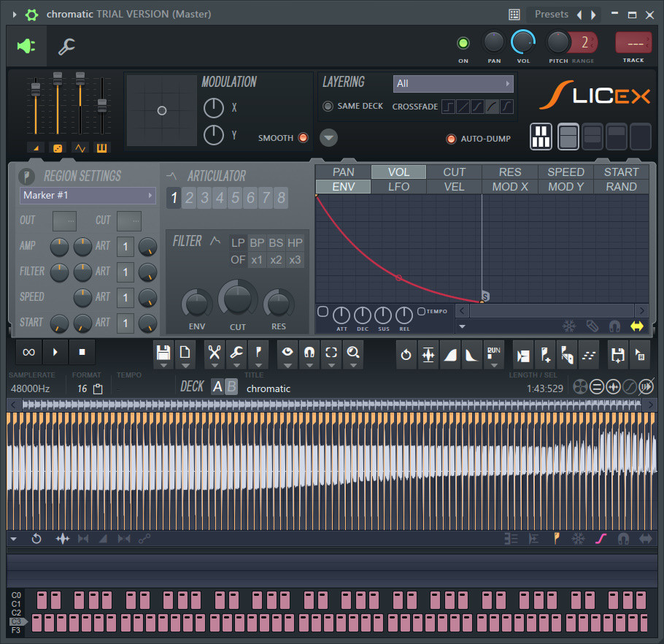Select articulator number 2

tap(188, 197)
